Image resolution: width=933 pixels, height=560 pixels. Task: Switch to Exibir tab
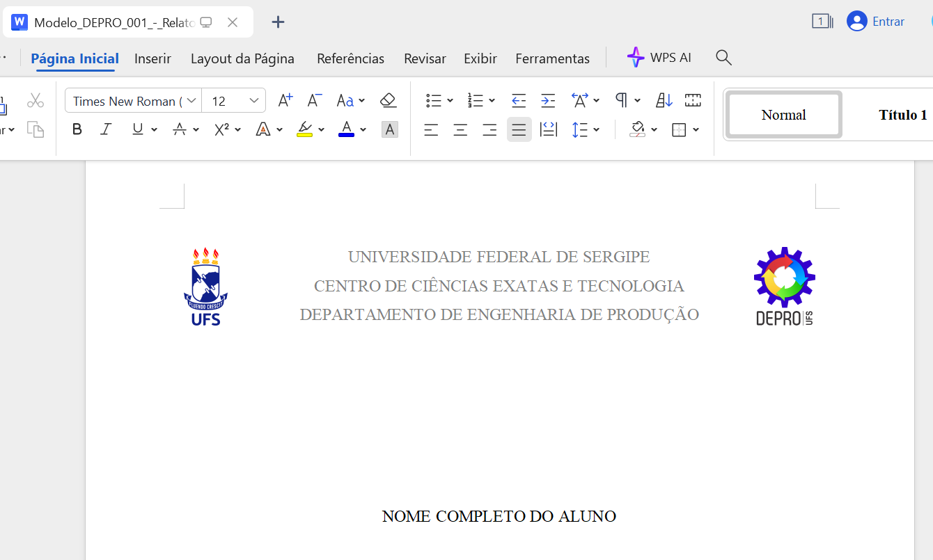pos(480,58)
